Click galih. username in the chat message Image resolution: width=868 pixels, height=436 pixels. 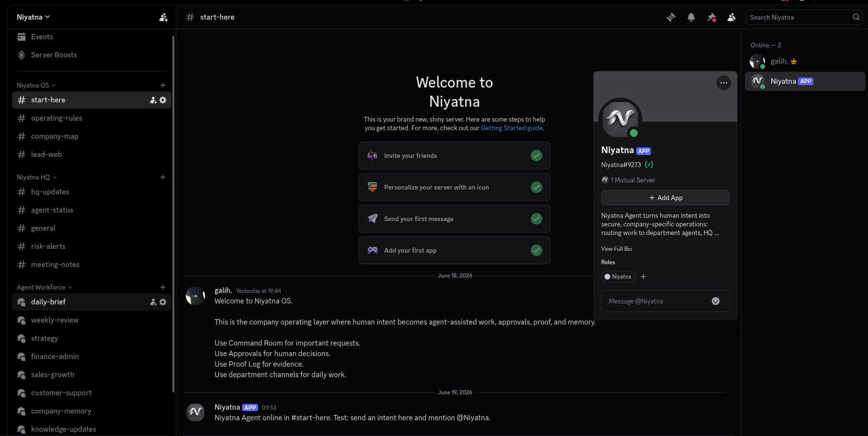click(223, 291)
